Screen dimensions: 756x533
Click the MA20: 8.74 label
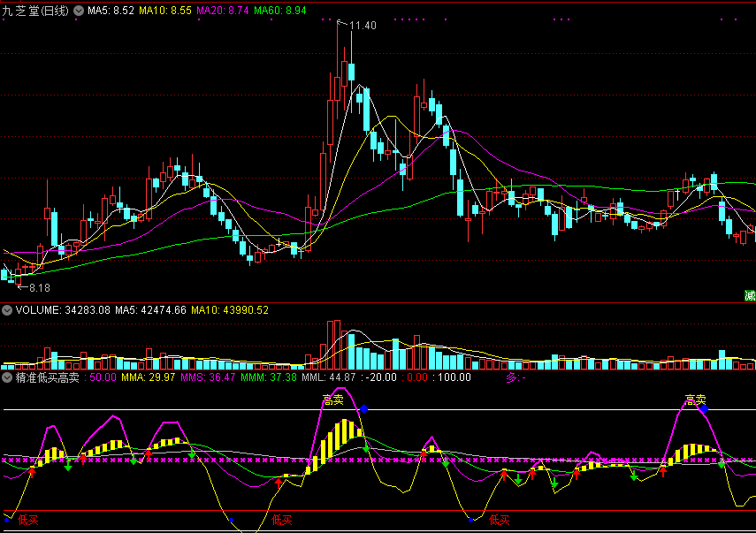223,11
